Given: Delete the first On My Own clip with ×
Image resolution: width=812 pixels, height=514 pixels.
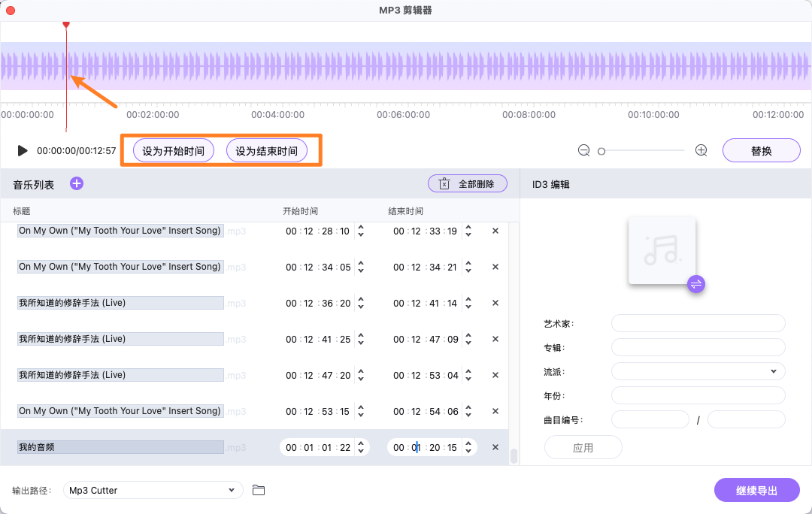Looking at the screenshot, I should click(495, 231).
